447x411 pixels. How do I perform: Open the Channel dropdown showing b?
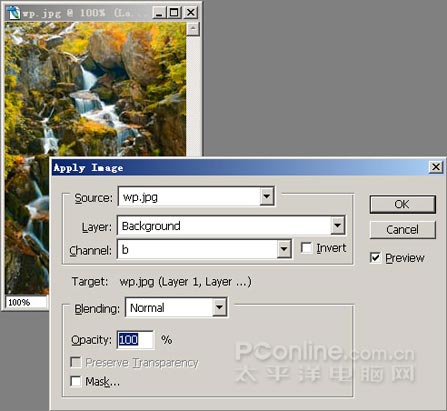point(284,249)
